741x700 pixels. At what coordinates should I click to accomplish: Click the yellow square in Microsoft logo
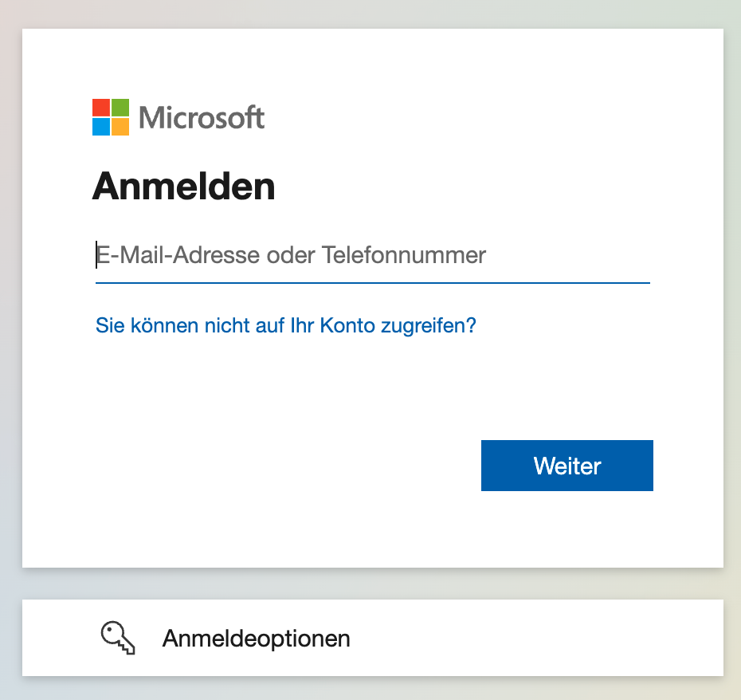tap(120, 127)
